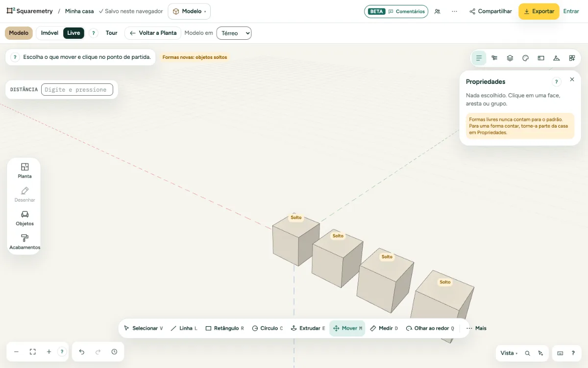Fit view with the frame icon
The image size is (588, 368).
[33, 352]
